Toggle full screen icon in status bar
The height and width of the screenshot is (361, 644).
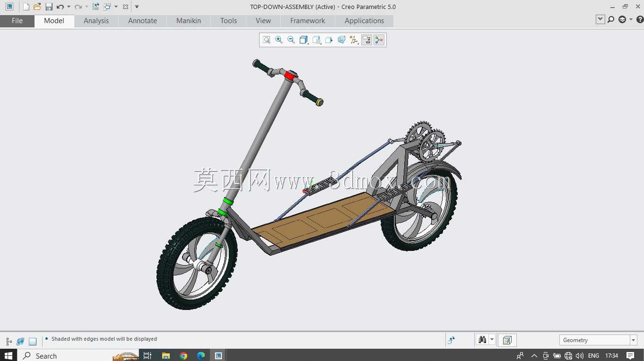pos(33,341)
